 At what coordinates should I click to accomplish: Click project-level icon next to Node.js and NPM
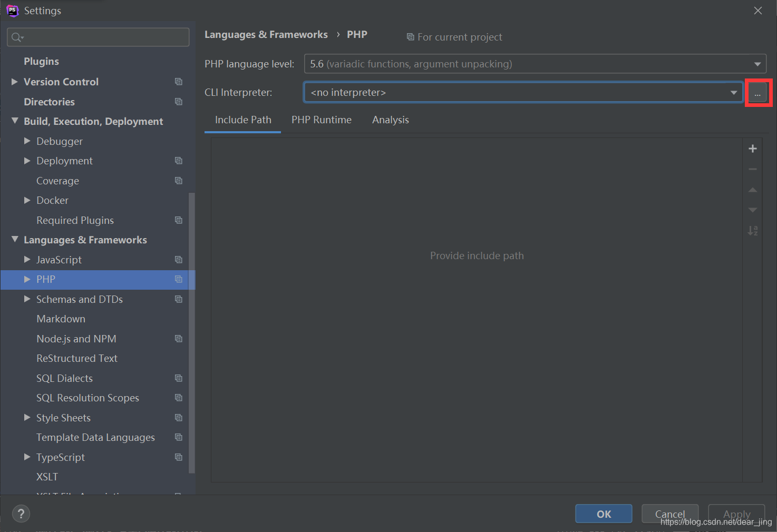(179, 339)
